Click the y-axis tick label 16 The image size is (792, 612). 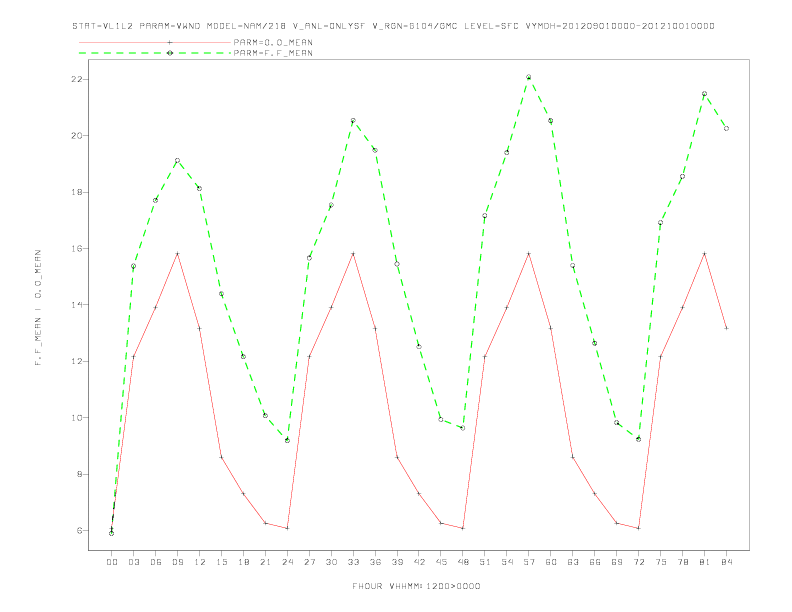(x=77, y=248)
